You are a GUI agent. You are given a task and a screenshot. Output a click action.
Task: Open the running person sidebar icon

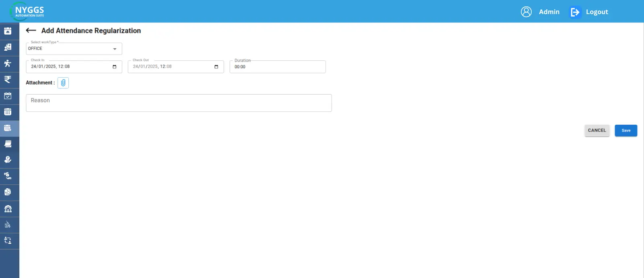(x=8, y=63)
